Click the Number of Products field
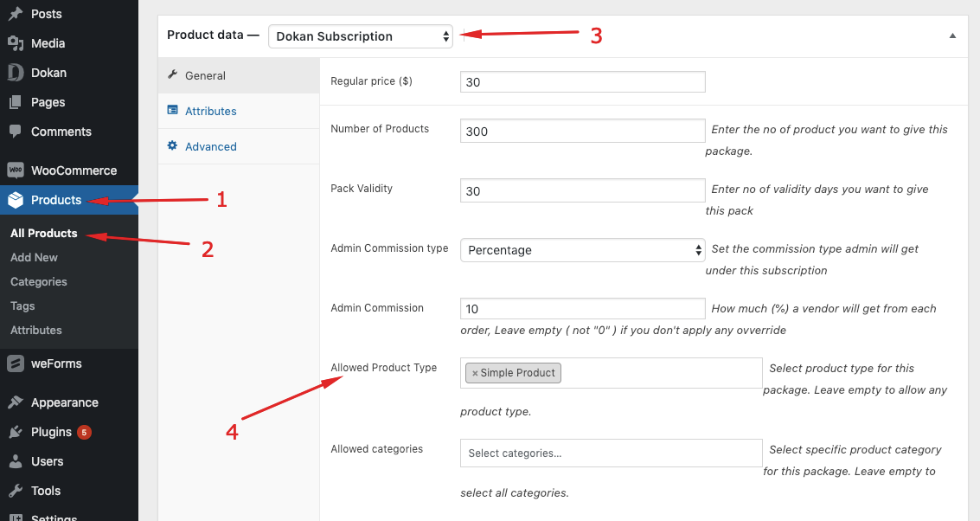 click(582, 131)
